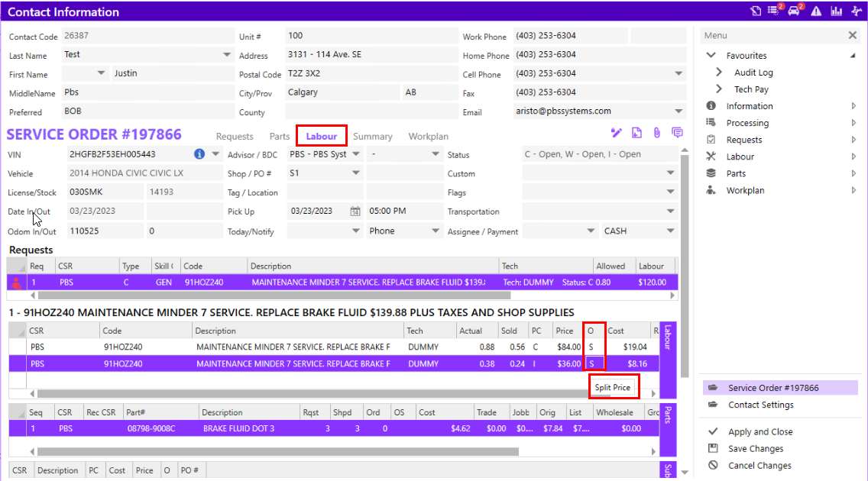Click the note-edit icon in the title bar
The image size is (868, 481).
(756, 11)
